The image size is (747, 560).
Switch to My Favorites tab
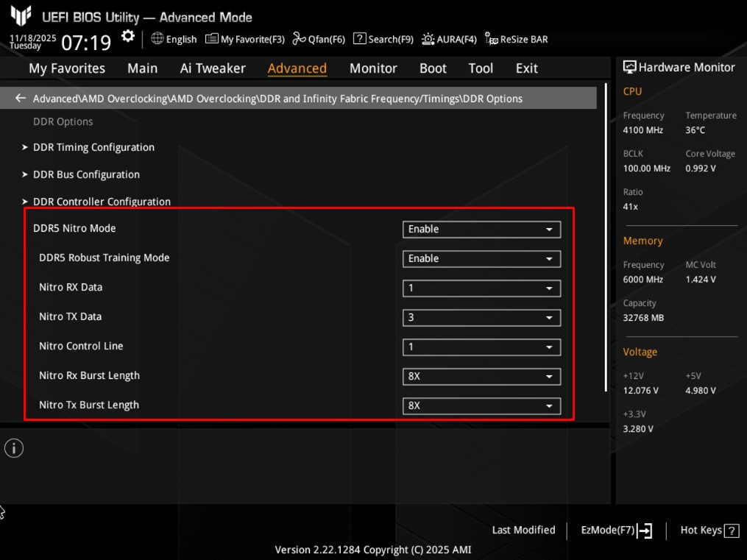coord(67,68)
